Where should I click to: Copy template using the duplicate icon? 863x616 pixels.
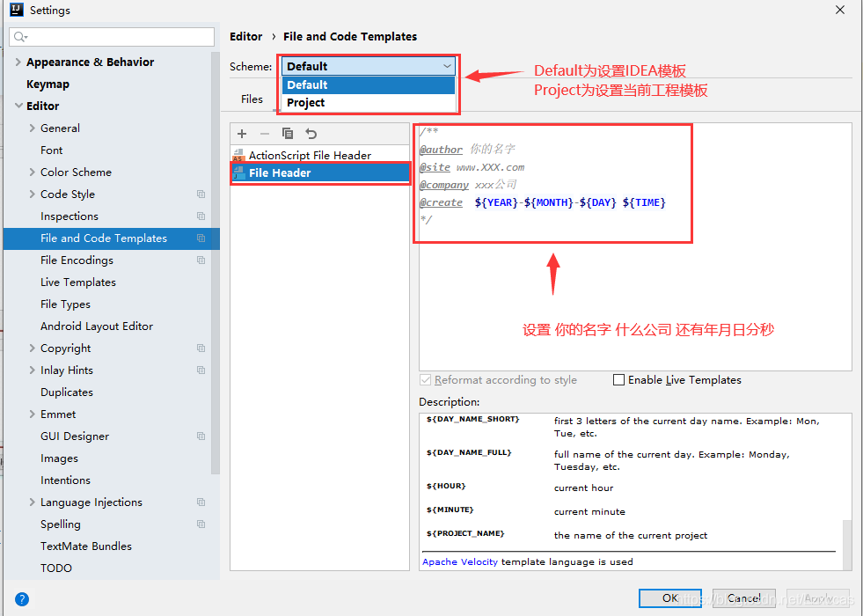(x=288, y=134)
